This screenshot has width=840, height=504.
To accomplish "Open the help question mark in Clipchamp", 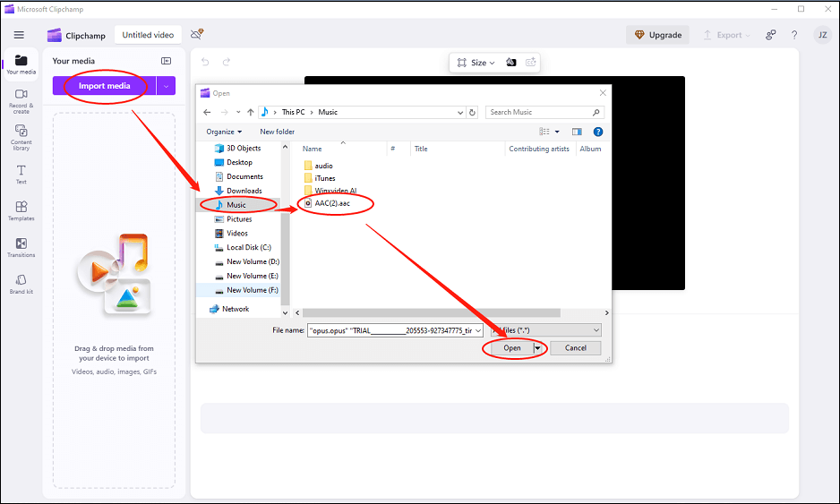I will pos(794,35).
